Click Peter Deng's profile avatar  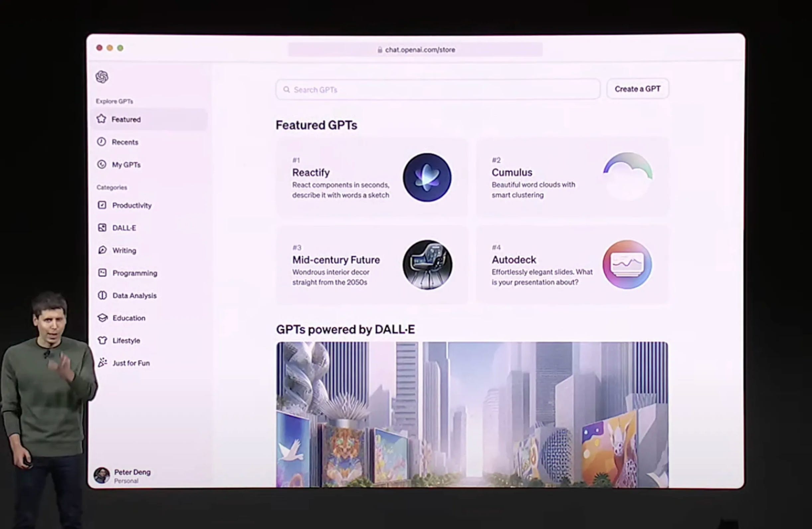click(x=102, y=476)
